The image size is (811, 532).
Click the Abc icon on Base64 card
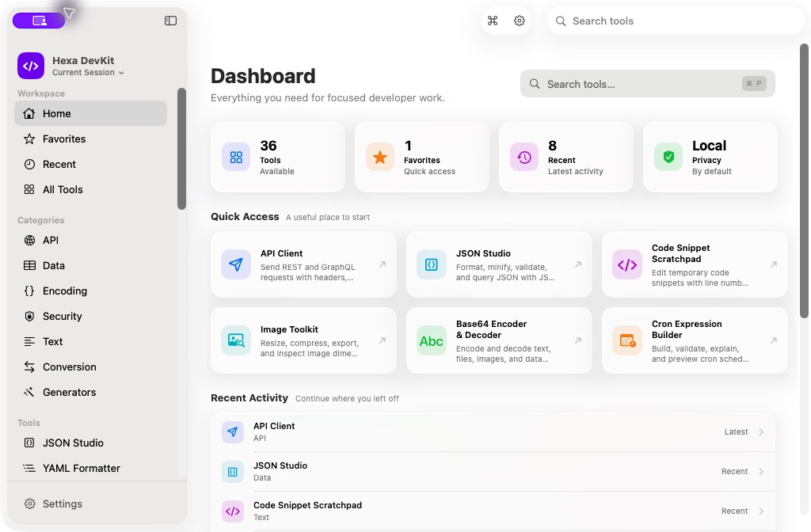pos(432,340)
